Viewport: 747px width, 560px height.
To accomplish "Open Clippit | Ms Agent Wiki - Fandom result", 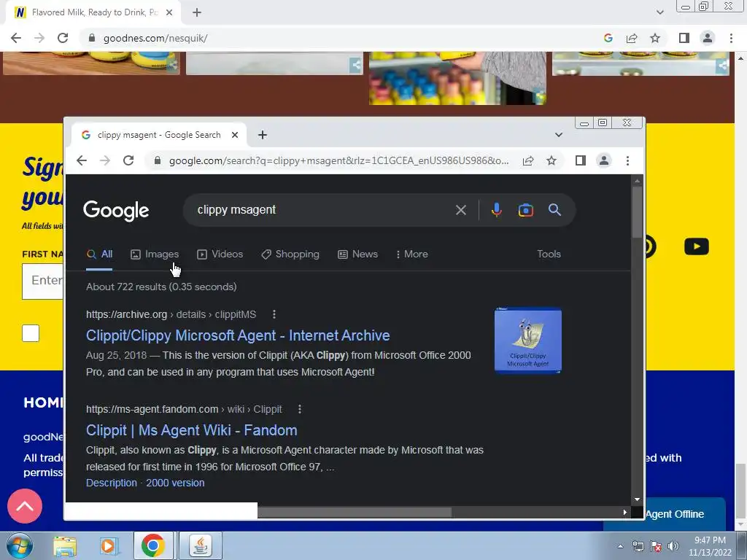I will 192,430.
